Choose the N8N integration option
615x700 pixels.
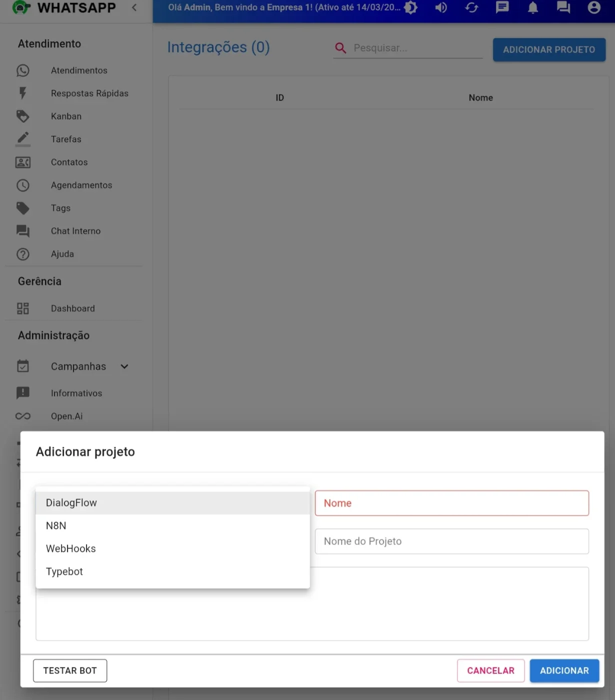(173, 526)
